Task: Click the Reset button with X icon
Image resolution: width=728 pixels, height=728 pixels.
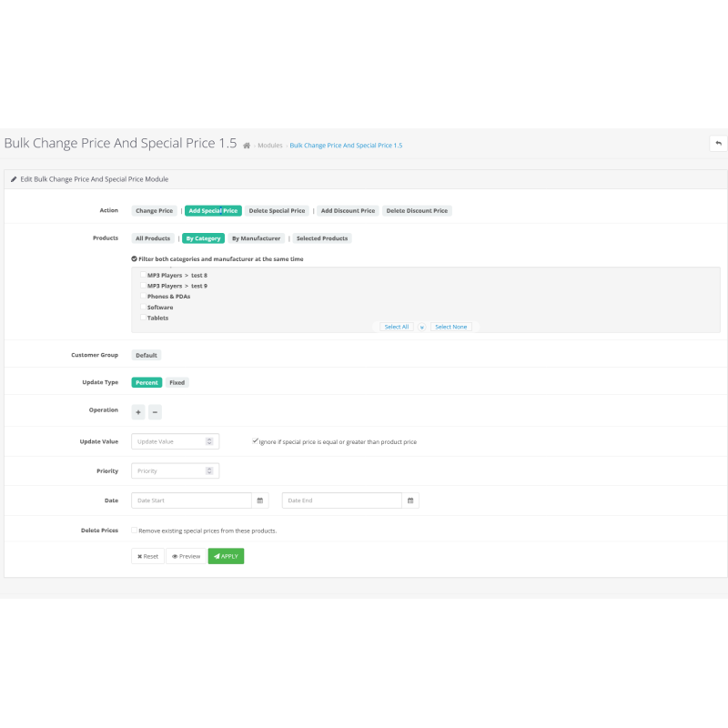Action: [x=147, y=556]
